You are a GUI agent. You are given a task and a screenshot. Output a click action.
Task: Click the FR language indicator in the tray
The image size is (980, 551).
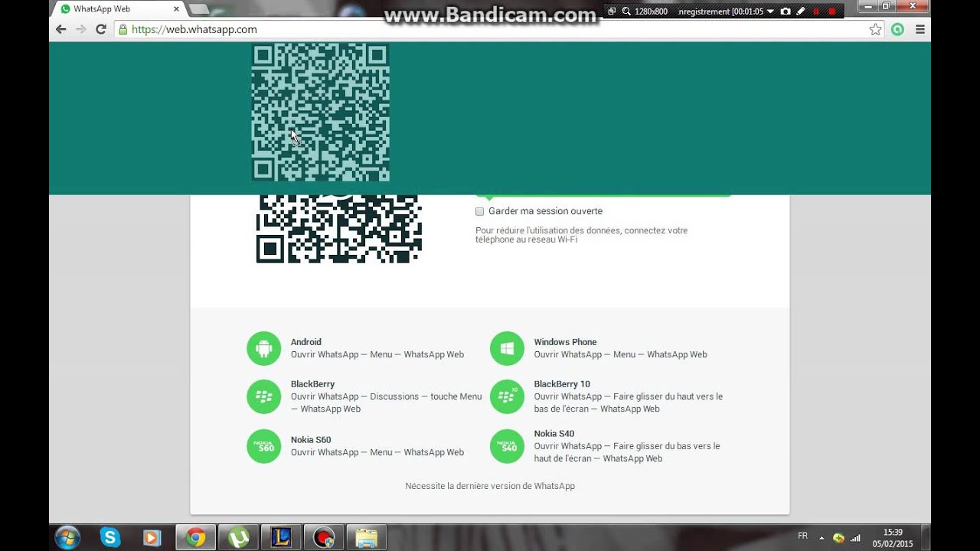tap(802, 536)
